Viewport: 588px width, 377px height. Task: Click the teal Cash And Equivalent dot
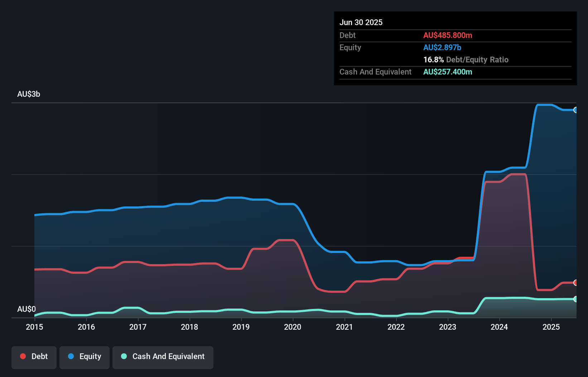pyautogui.click(x=123, y=357)
